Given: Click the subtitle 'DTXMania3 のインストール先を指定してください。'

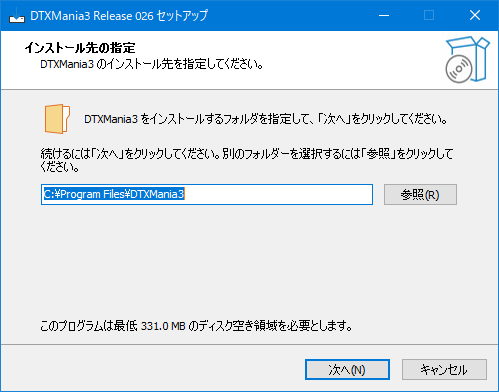Looking at the screenshot, I should coord(152,64).
